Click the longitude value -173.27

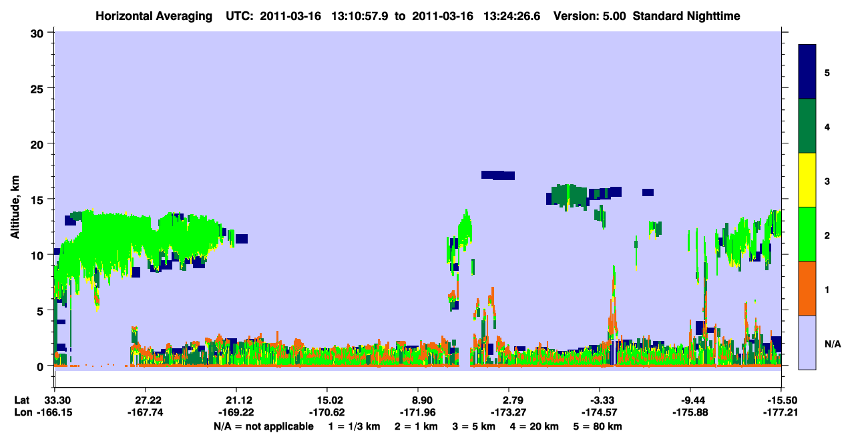point(509,412)
